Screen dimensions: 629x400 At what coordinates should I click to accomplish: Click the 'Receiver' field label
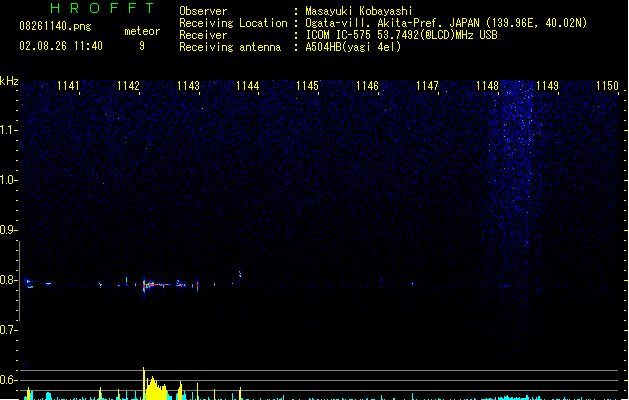(x=203, y=35)
